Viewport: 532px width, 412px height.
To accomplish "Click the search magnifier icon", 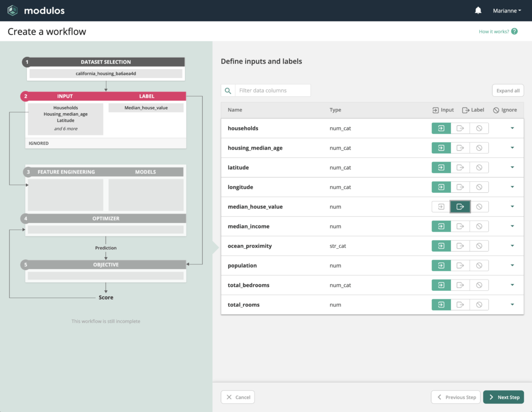I will [228, 90].
